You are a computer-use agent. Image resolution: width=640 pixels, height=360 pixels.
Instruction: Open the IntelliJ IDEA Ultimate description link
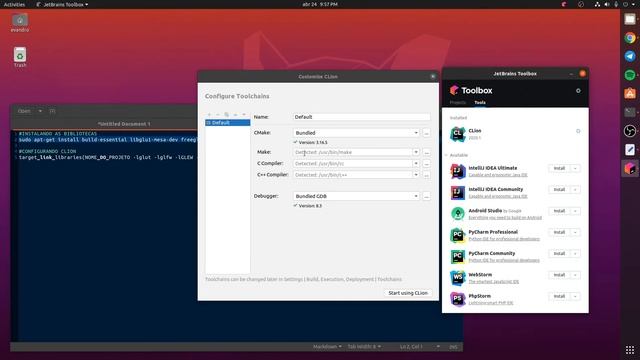point(498,175)
